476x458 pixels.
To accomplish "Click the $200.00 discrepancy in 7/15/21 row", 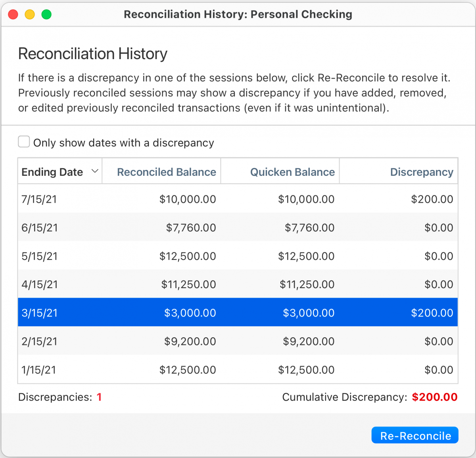I will point(432,199).
